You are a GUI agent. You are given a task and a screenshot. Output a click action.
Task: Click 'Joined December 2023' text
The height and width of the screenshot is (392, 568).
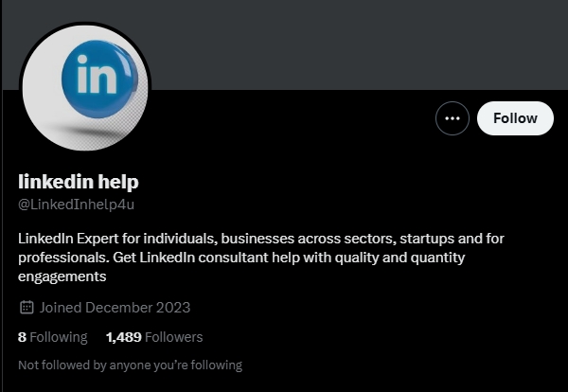click(115, 308)
